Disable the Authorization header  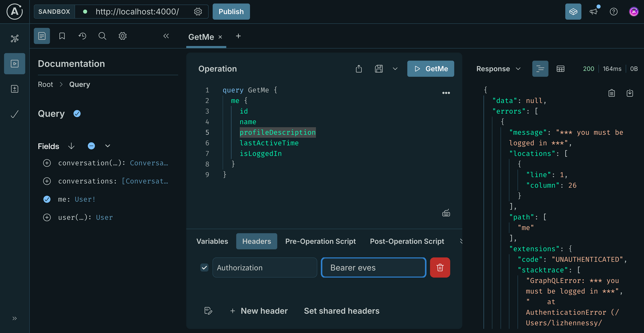pos(204,267)
